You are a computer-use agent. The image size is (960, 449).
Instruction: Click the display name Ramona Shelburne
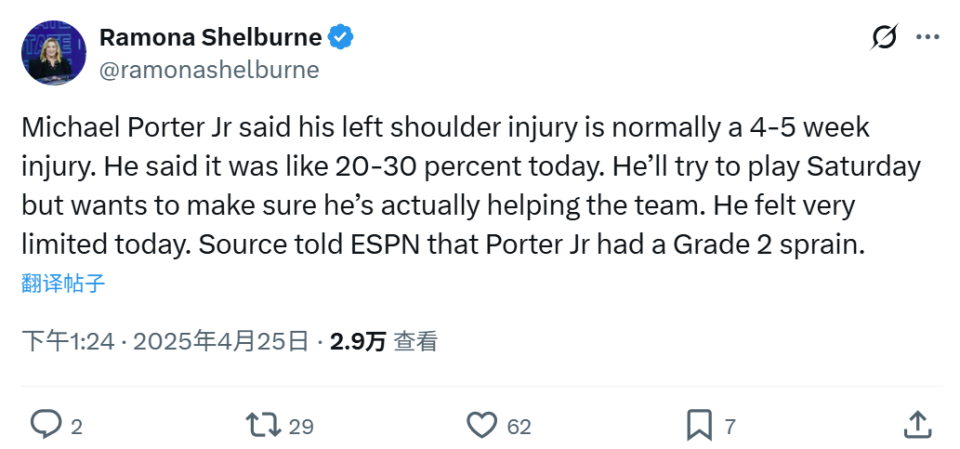[210, 38]
